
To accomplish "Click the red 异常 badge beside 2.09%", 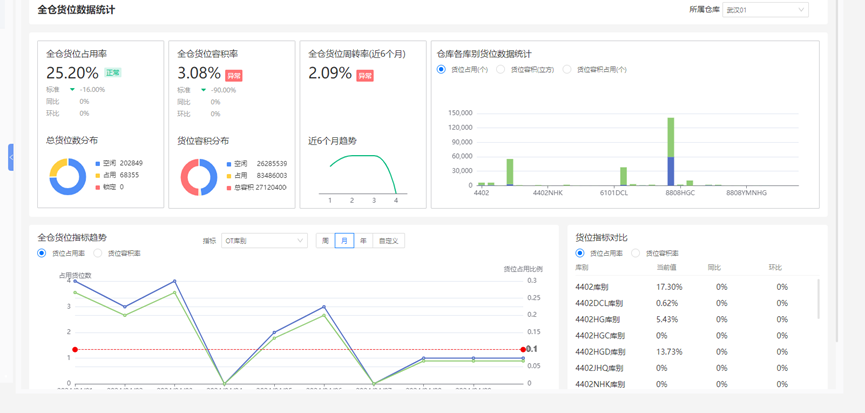I will pyautogui.click(x=365, y=75).
